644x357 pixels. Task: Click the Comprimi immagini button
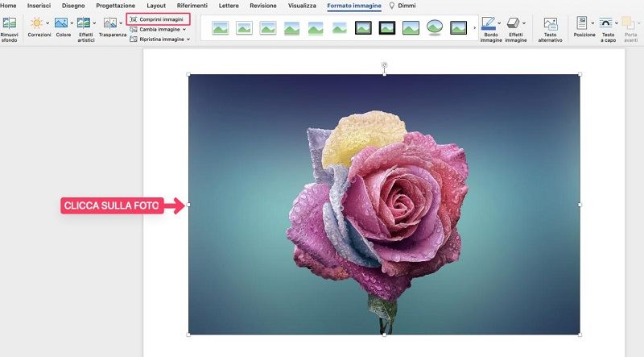tap(159, 19)
